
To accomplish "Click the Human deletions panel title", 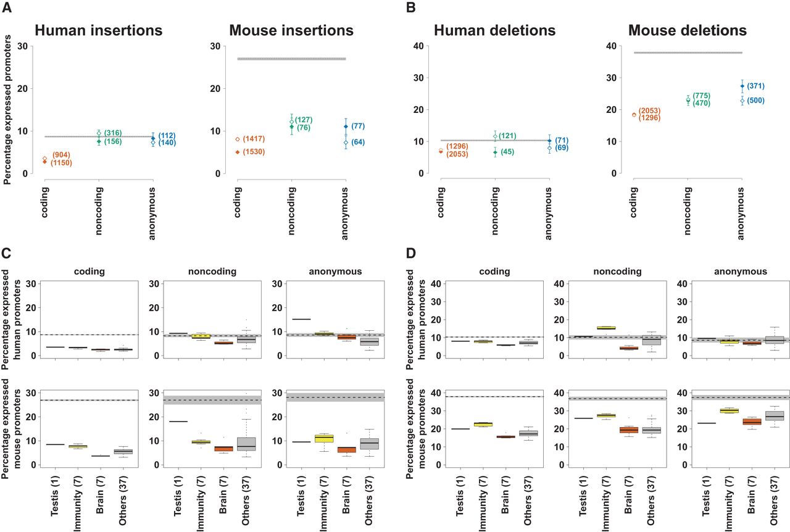I will pos(494,30).
